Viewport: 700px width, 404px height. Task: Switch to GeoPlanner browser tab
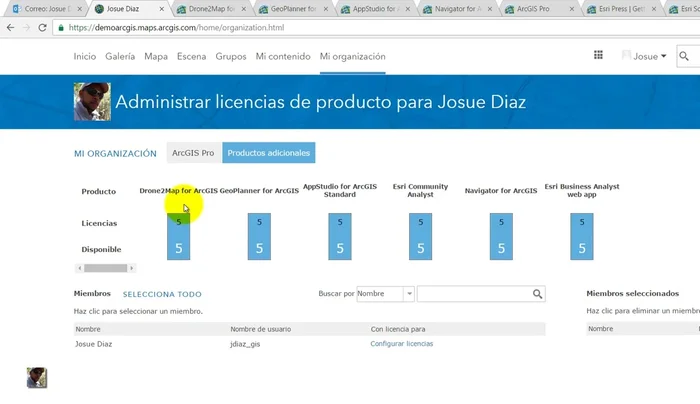click(x=292, y=8)
